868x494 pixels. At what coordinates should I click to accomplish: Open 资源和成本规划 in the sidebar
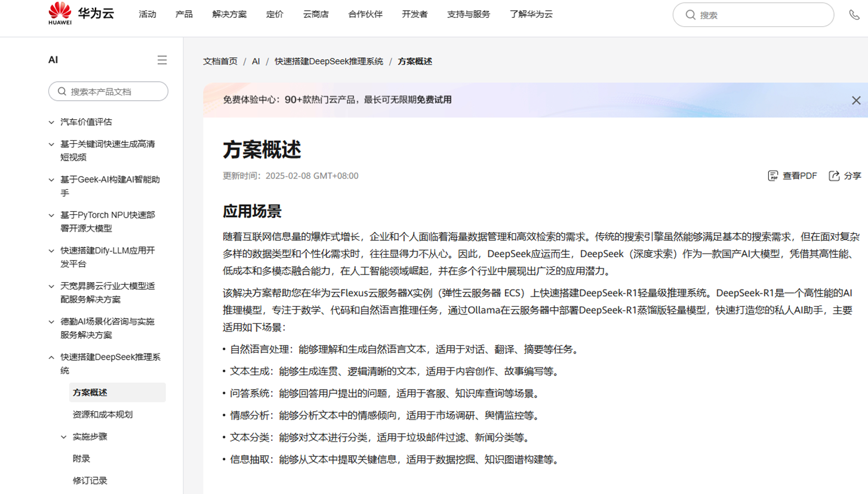tap(103, 415)
